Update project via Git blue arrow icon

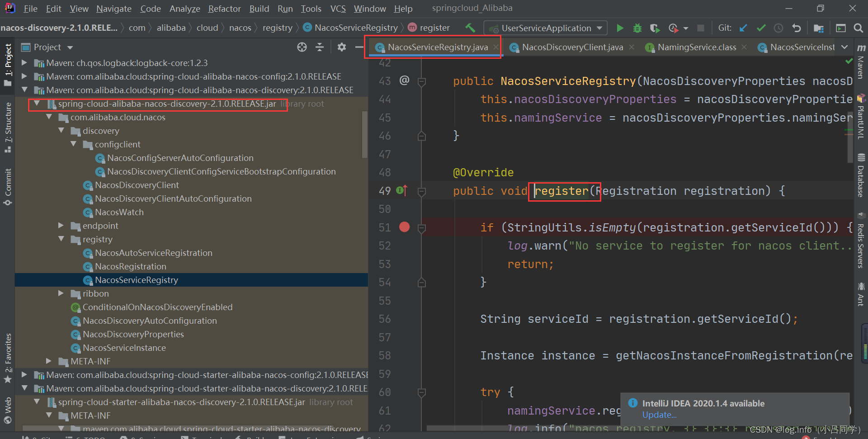click(743, 28)
